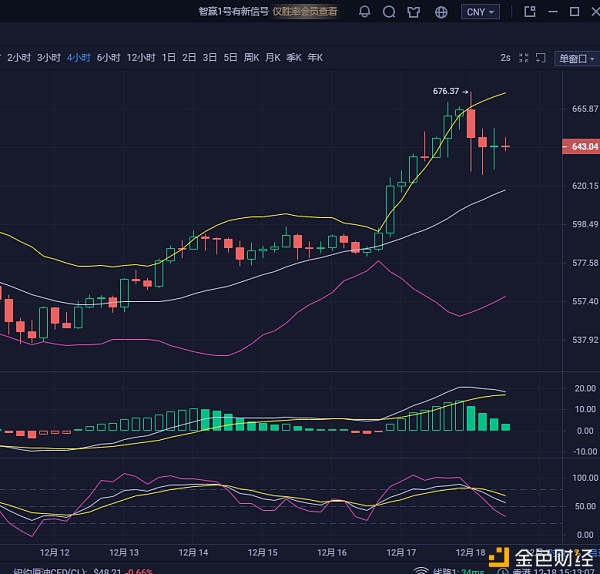
Task: Open the skin theme shirt icon
Action: pyautogui.click(x=414, y=12)
